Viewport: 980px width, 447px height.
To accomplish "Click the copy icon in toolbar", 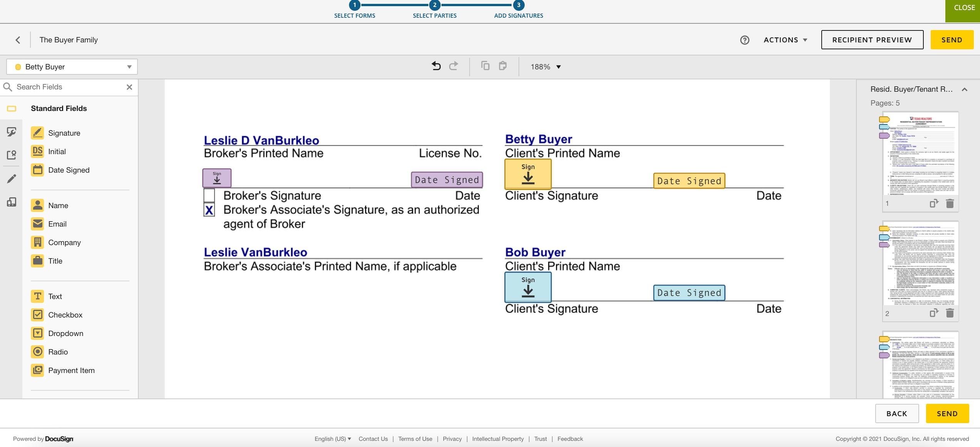I will [485, 66].
